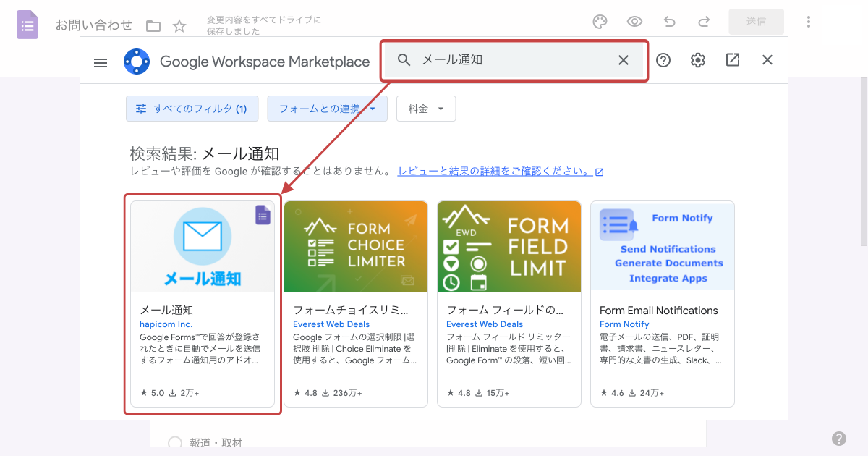The image size is (868, 456).
Task: Click the 検索結果: メール通知 heading
Action: [205, 153]
